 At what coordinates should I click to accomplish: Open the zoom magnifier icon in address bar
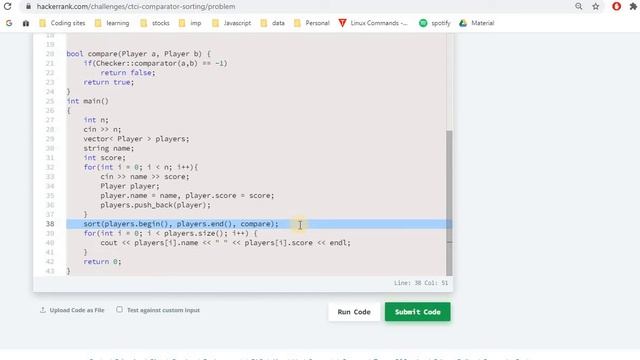(579, 7)
